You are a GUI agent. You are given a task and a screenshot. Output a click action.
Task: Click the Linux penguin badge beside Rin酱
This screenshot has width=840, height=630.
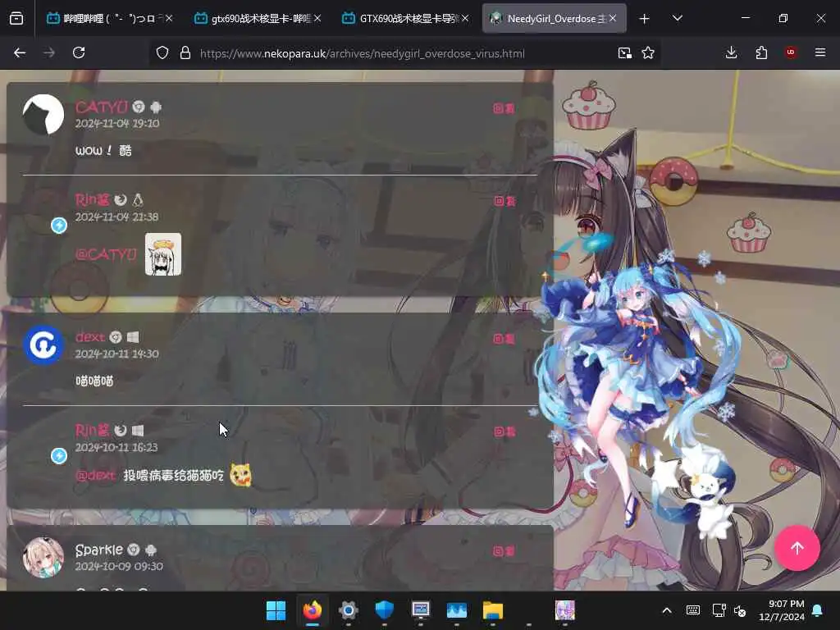point(138,200)
